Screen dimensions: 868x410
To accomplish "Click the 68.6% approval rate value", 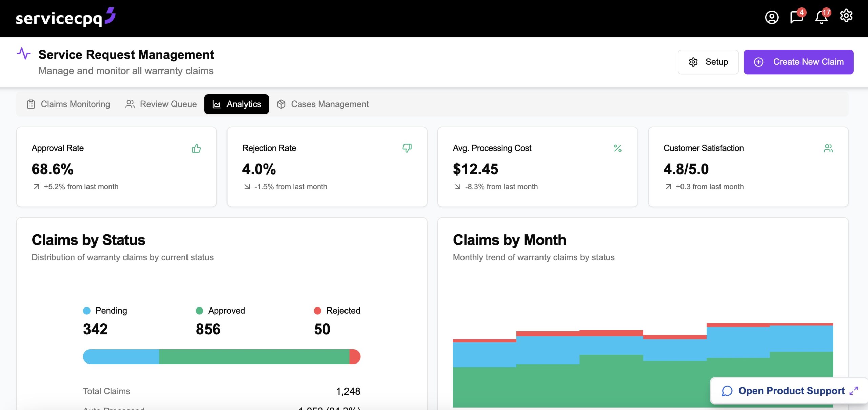I will [x=53, y=169].
